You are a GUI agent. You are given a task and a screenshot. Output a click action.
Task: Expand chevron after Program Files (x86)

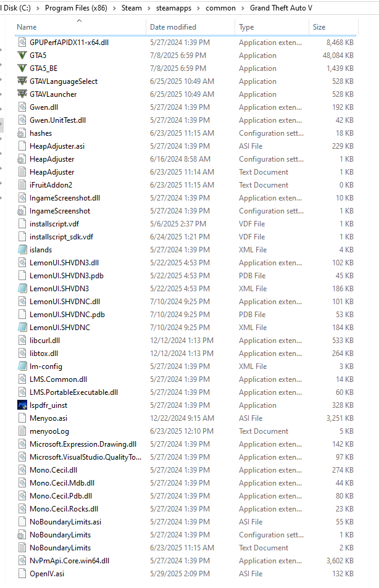114,8
